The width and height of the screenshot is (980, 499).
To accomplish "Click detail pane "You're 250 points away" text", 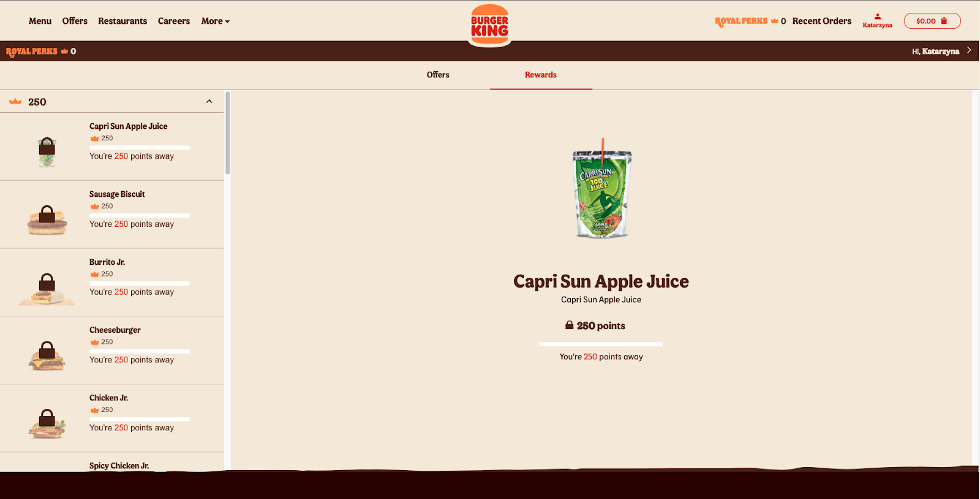I will point(601,357).
